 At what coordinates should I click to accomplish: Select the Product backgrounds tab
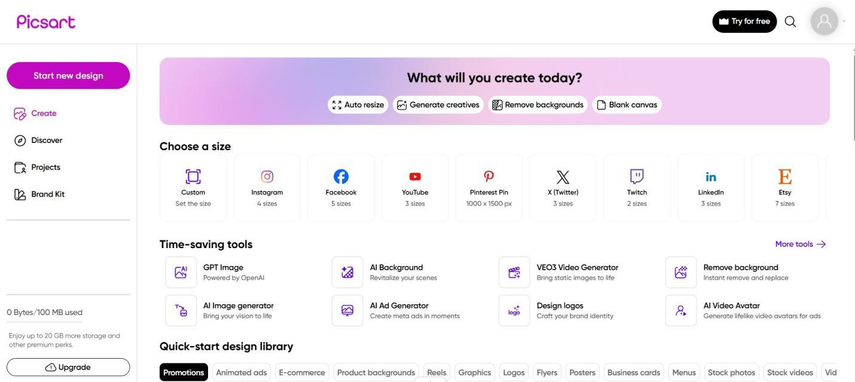click(376, 373)
